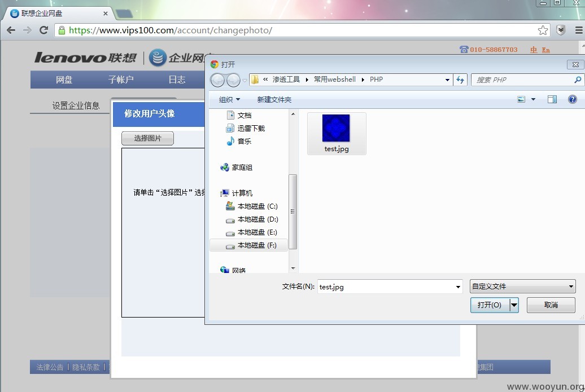Click the search magnifier in PHP search box
Viewport: 585px width, 392px height.
[x=578, y=80]
